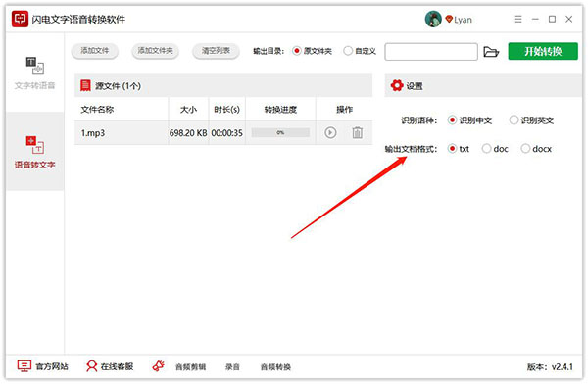Click the 添加文件 button
Viewport: 588px width, 384px height.
[x=94, y=51]
